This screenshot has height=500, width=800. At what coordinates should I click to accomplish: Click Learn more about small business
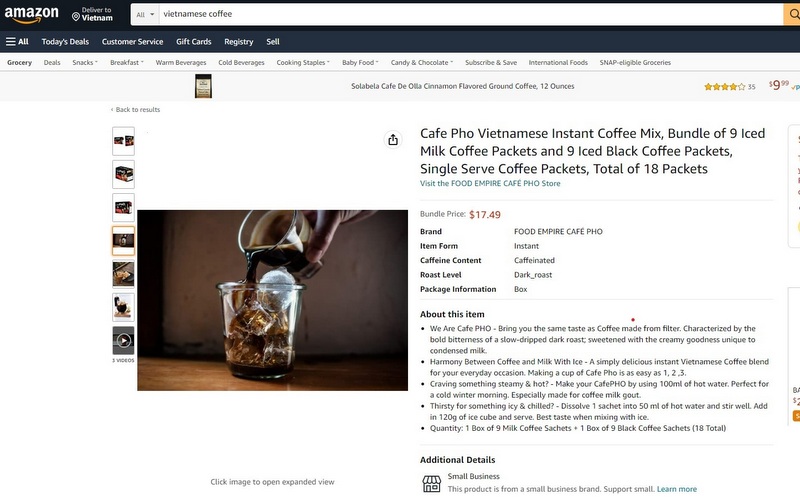click(677, 489)
